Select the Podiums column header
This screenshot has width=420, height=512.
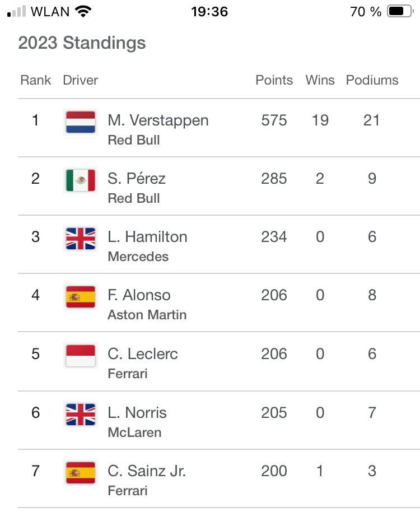click(372, 80)
